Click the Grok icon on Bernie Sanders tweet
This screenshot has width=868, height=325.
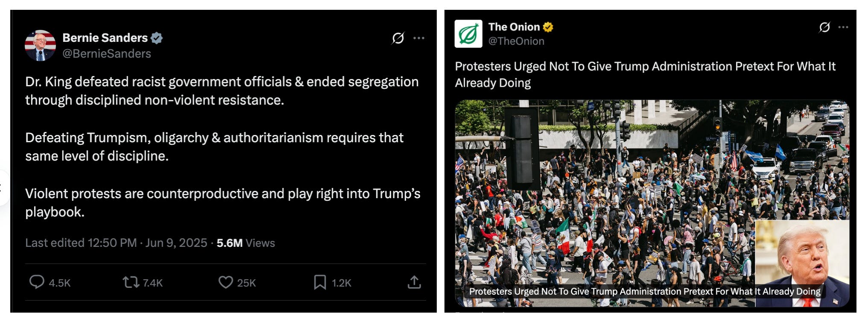[398, 38]
